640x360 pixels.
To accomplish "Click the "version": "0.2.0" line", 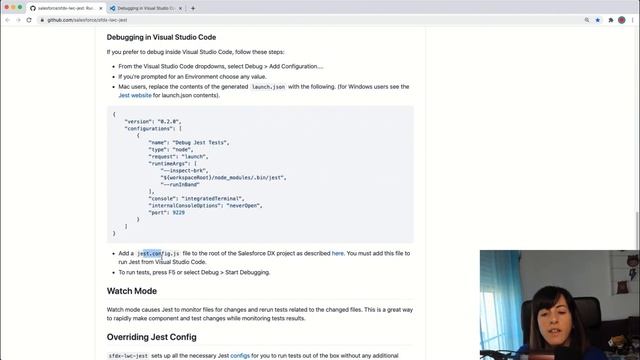I will (x=153, y=122).
